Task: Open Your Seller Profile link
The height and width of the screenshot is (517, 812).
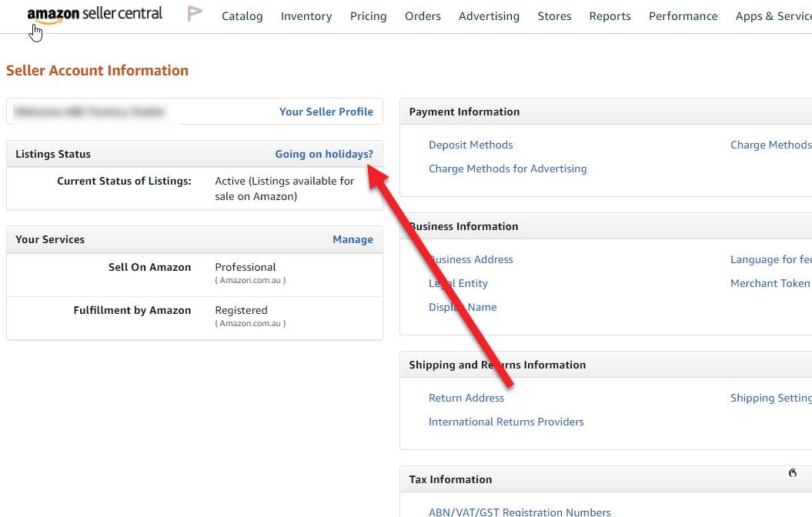Action: click(326, 112)
